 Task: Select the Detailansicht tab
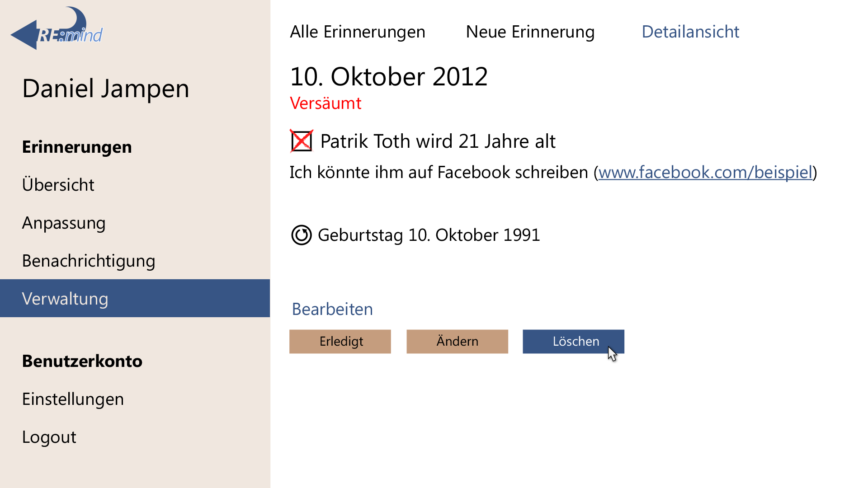[x=690, y=32]
